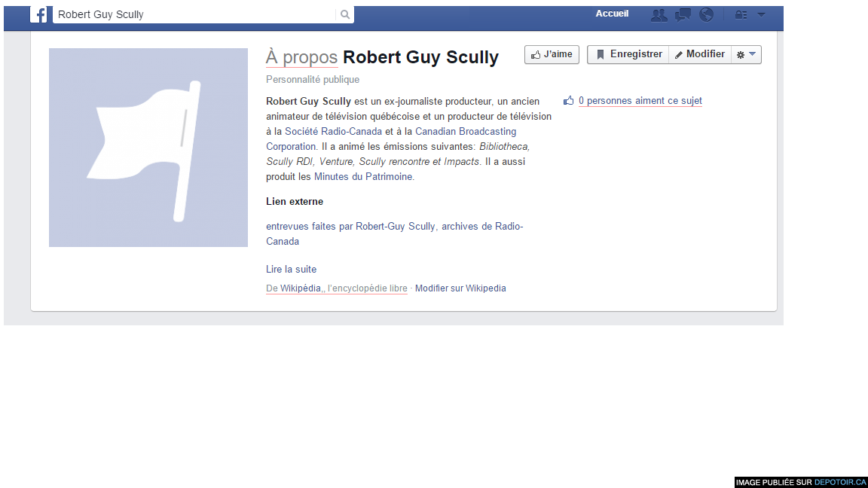Open the Société Radio-Canada link
The width and height of the screenshot is (868, 488).
(x=333, y=132)
